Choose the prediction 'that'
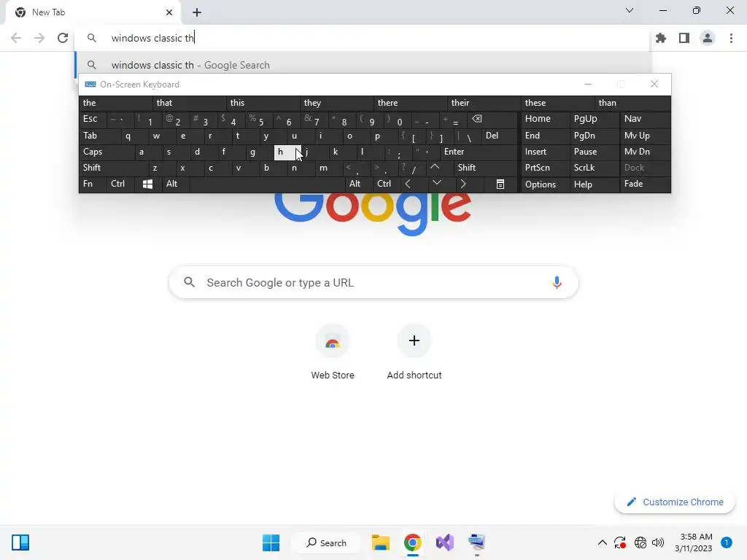This screenshot has height=560, width=747. click(190, 103)
